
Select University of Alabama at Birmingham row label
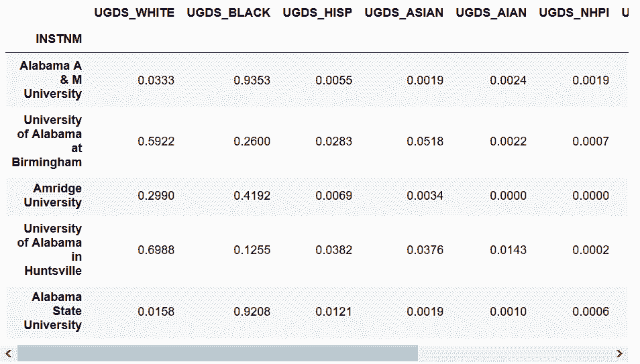click(x=48, y=141)
